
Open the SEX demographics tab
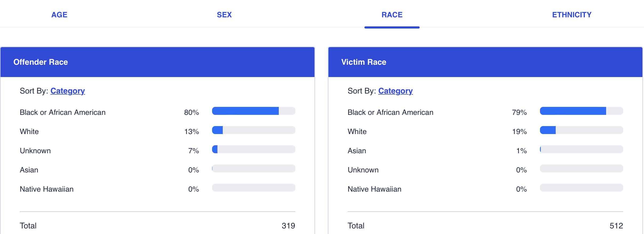point(224,15)
